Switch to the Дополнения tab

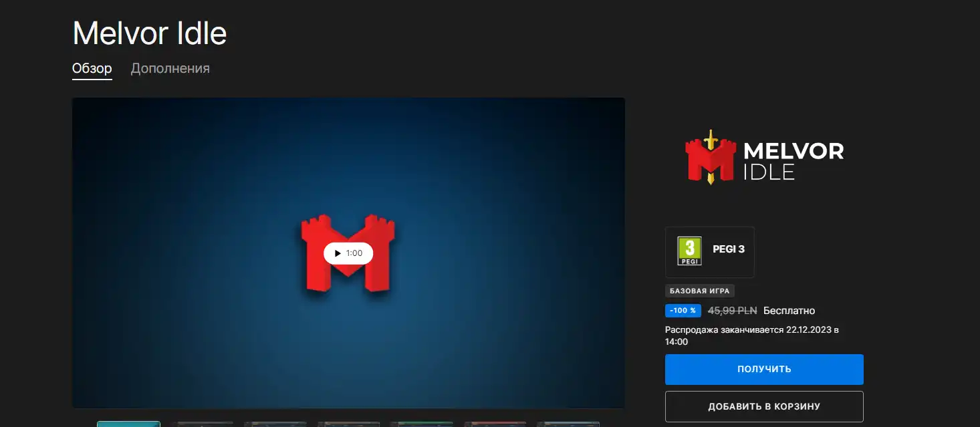pos(170,68)
